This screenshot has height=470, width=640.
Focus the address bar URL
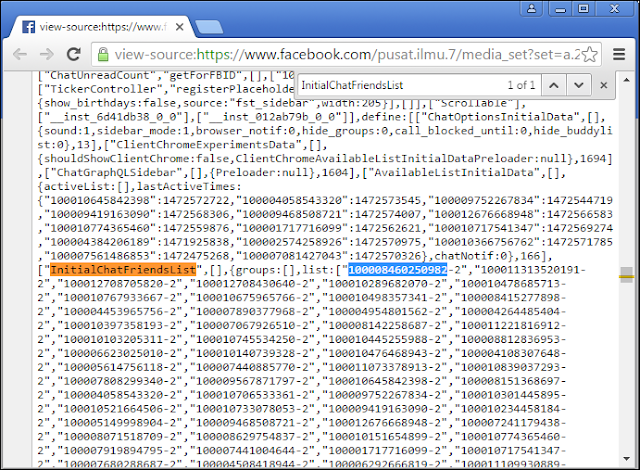[x=347, y=54]
